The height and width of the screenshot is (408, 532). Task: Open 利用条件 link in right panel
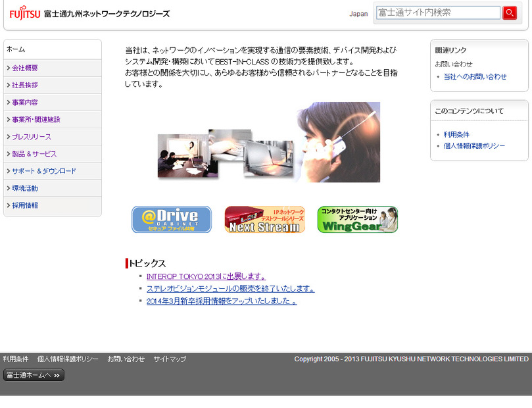point(456,135)
